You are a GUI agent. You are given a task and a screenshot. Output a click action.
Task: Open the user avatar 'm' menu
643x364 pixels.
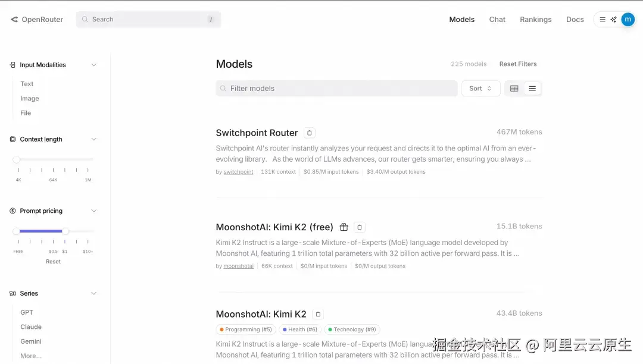(x=628, y=19)
